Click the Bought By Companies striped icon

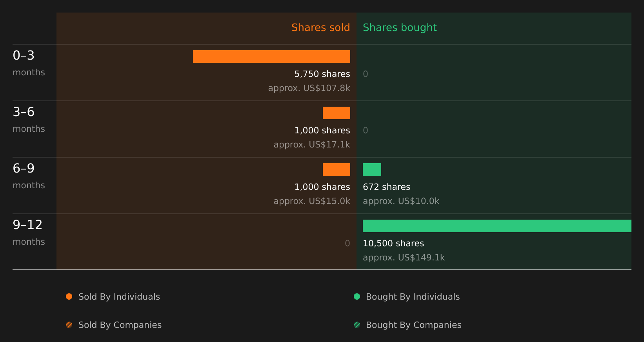coord(357,325)
